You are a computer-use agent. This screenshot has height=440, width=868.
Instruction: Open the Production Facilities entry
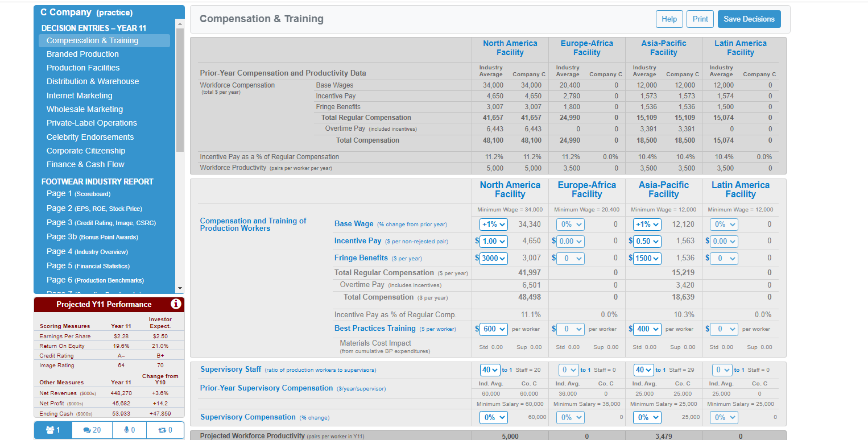point(83,68)
